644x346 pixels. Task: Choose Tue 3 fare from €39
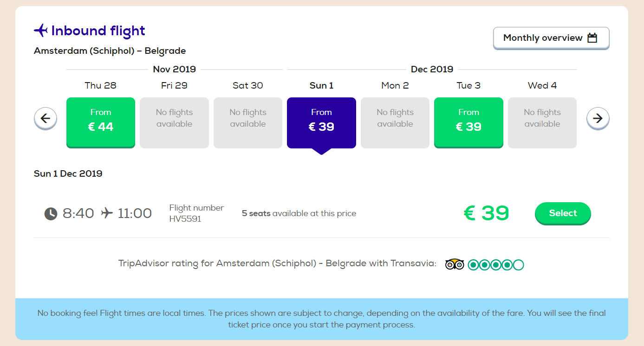tap(468, 122)
